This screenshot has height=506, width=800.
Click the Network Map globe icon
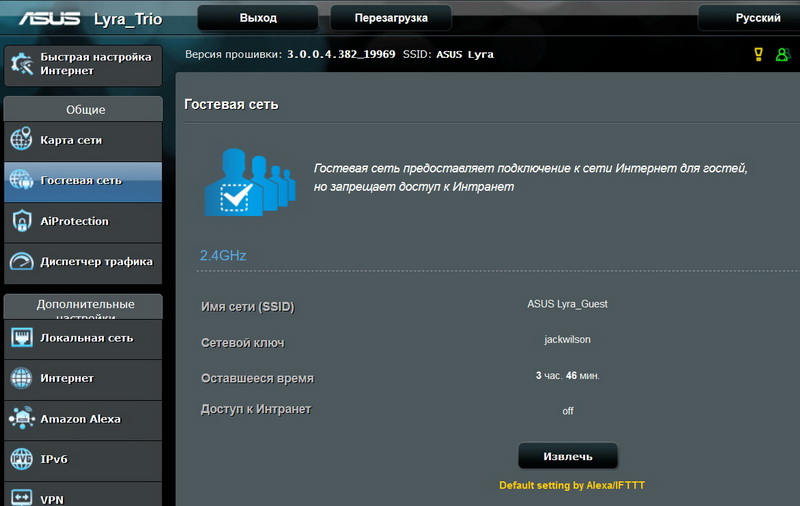click(x=22, y=140)
